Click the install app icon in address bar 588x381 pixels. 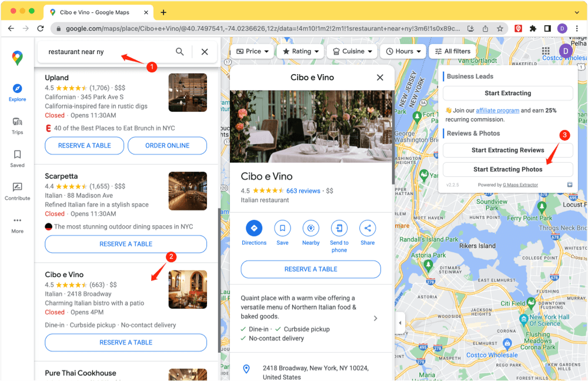coord(470,28)
